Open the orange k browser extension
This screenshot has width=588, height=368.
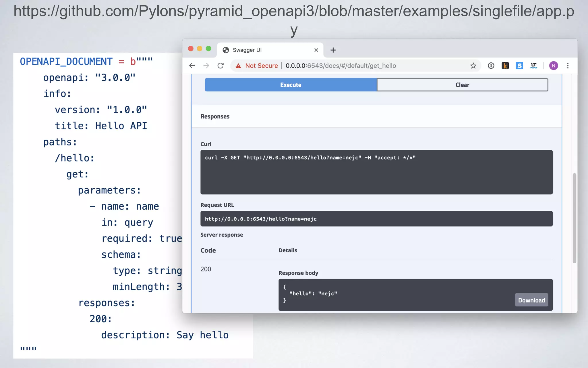click(505, 66)
